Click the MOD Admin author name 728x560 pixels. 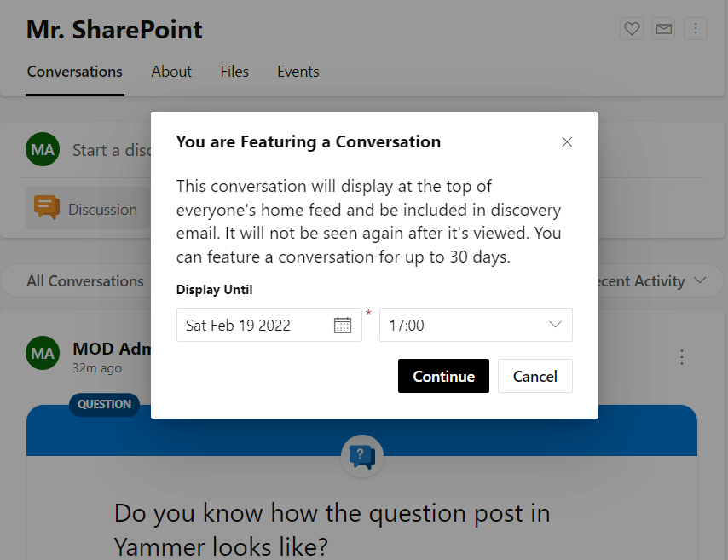tap(112, 349)
